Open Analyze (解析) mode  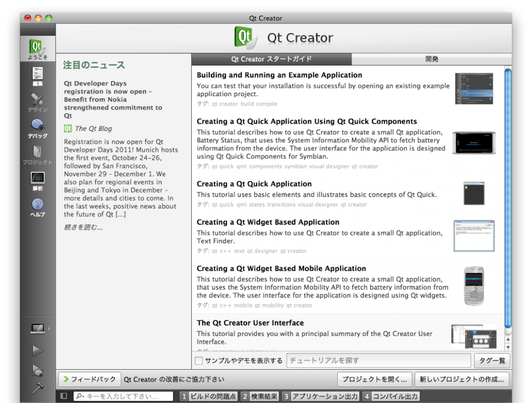(37, 181)
